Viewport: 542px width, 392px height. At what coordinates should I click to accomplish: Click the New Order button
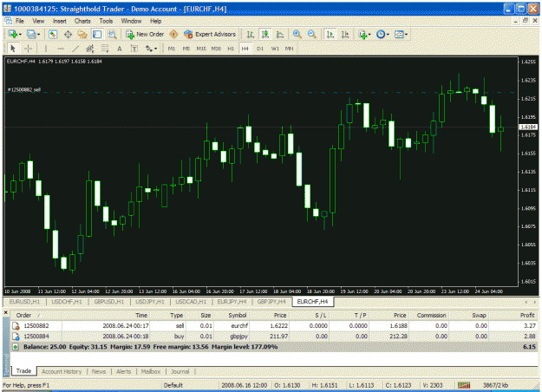145,34
